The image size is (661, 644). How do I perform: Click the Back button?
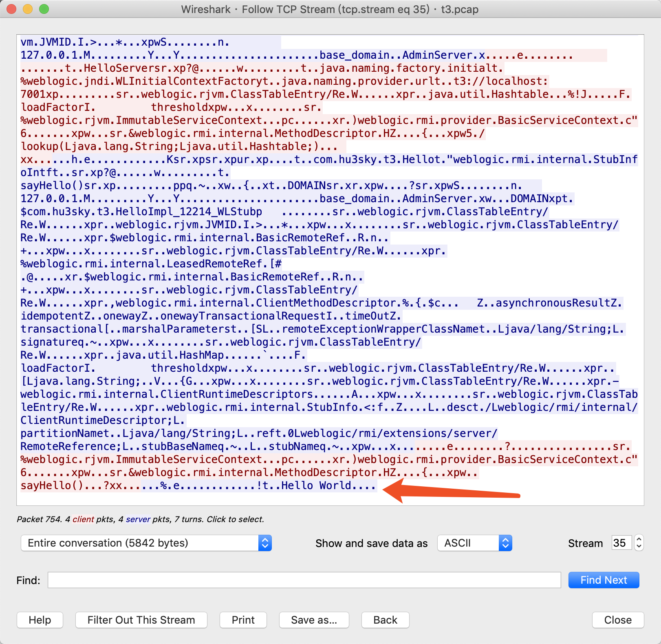coord(385,620)
